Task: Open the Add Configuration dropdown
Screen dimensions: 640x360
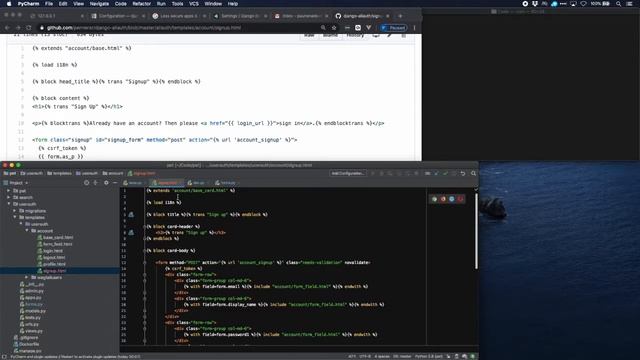Action: pyautogui.click(x=348, y=173)
